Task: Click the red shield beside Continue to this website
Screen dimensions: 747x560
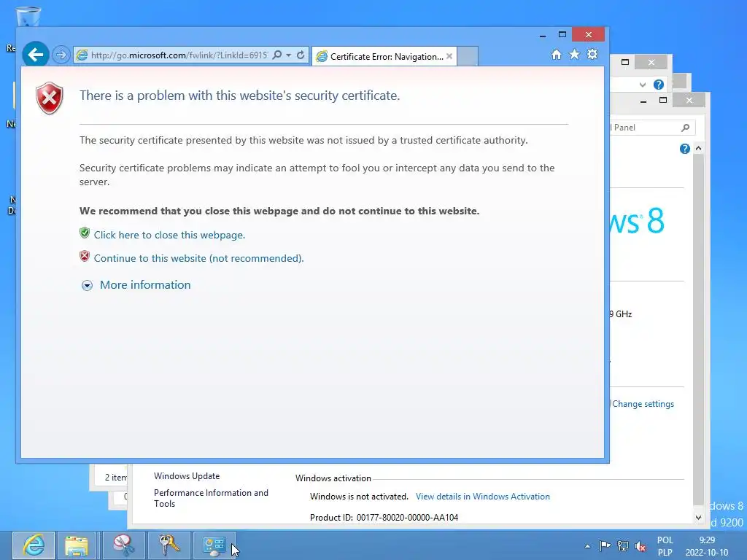Action: 85,256
